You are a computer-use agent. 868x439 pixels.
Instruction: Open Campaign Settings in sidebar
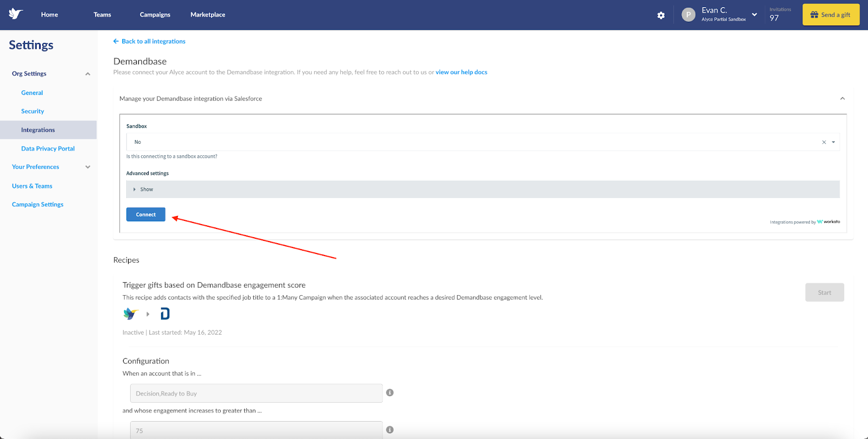(37, 205)
